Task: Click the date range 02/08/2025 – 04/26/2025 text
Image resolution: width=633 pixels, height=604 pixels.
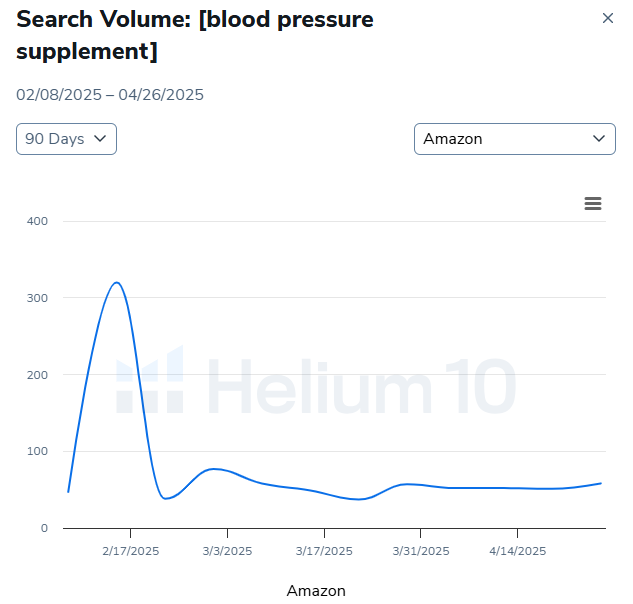Action: 110,95
